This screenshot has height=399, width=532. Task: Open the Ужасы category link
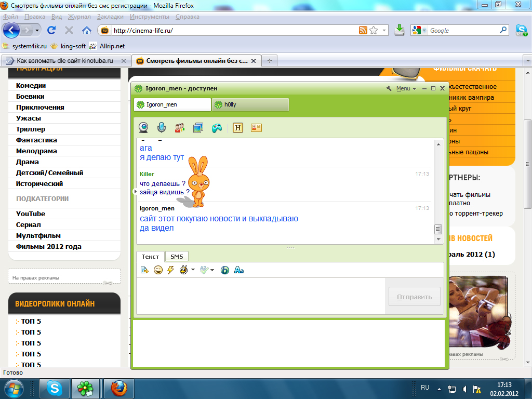[x=29, y=118]
